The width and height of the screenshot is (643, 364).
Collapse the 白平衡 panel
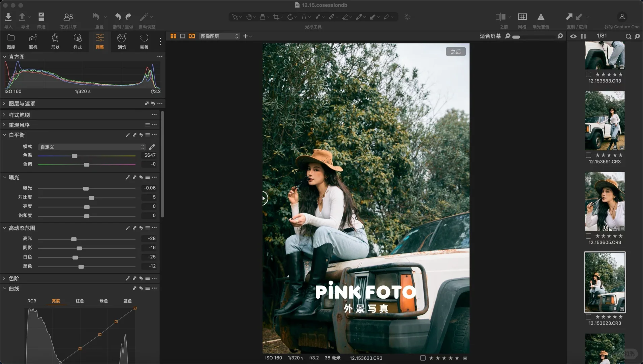click(5, 135)
